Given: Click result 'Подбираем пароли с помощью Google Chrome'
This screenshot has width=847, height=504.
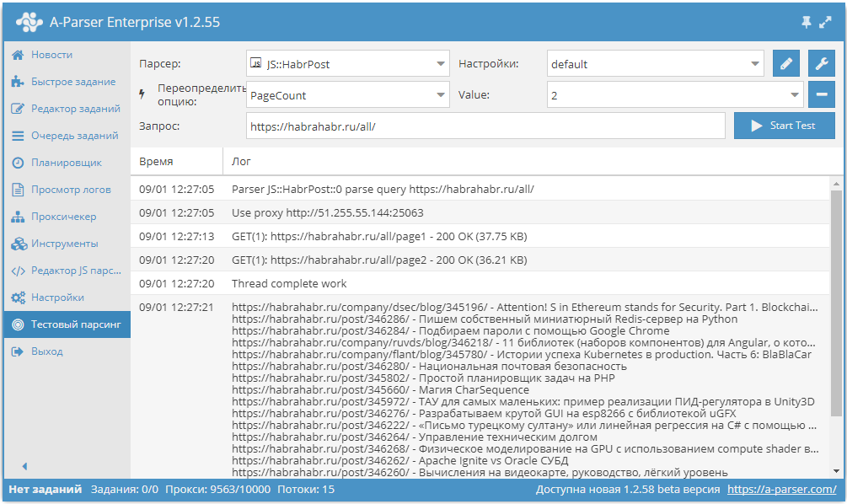Looking at the screenshot, I should pos(451,330).
